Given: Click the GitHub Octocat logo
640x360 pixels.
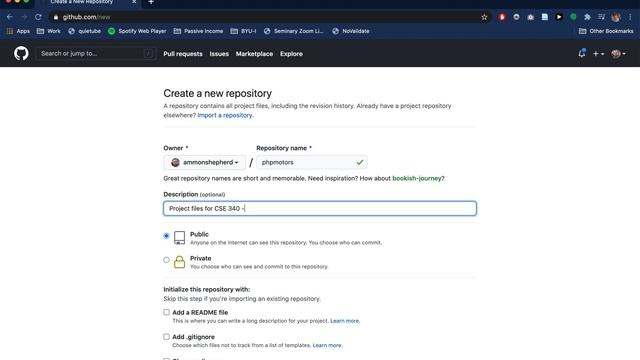Looking at the screenshot, I should click(21, 53).
